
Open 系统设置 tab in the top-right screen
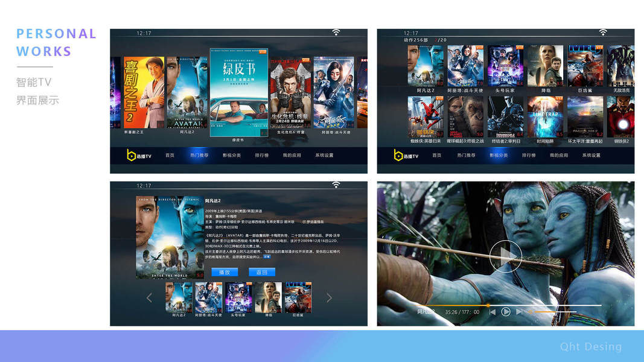pyautogui.click(x=591, y=155)
